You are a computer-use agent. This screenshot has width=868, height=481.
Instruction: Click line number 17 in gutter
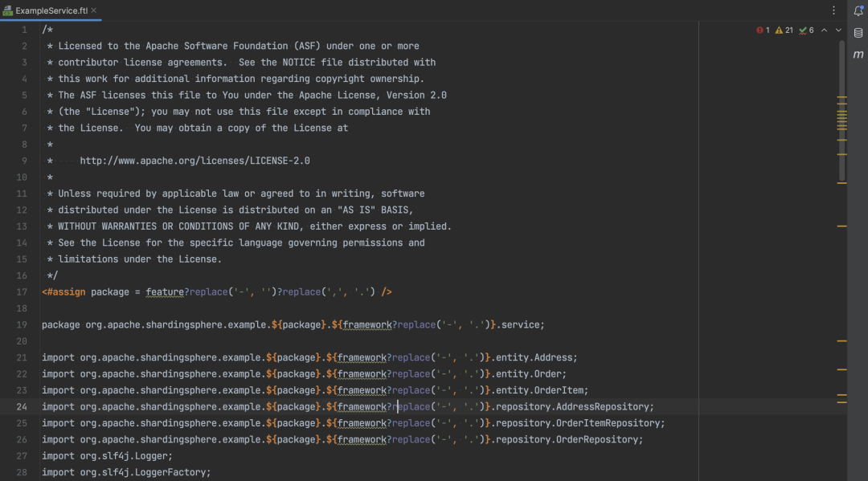[x=22, y=292]
